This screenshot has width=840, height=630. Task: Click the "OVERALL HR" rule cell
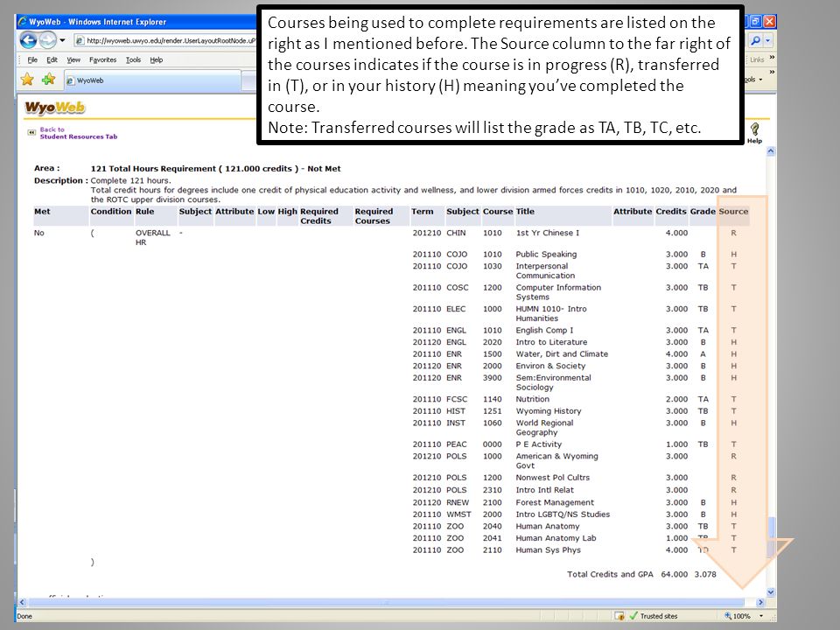(x=152, y=238)
